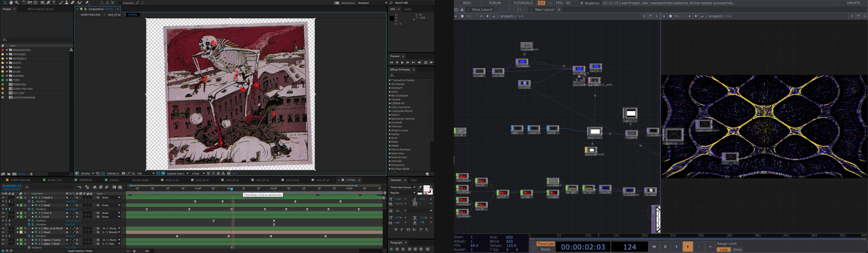Click the blue current-time indicator on time ruler
This screenshot has width=868, height=253.
pyautogui.click(x=231, y=189)
